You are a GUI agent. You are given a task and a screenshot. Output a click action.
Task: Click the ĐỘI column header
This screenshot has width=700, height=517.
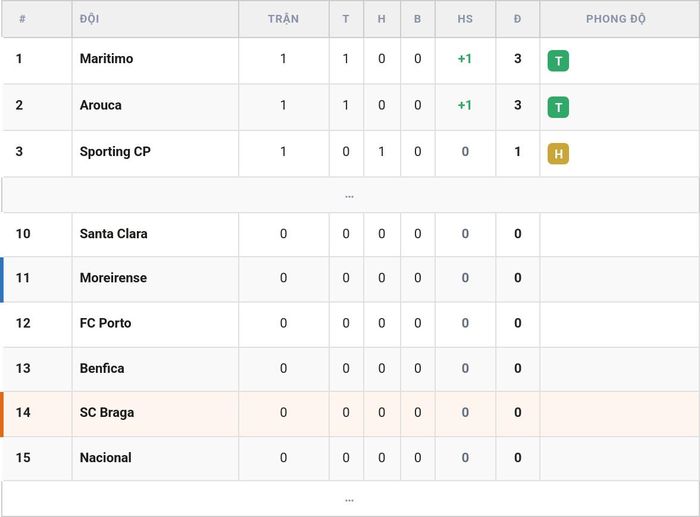89,19
